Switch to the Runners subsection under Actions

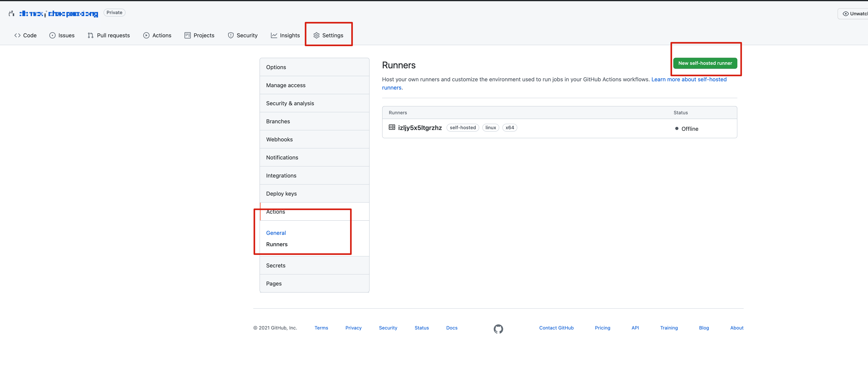pyautogui.click(x=277, y=244)
